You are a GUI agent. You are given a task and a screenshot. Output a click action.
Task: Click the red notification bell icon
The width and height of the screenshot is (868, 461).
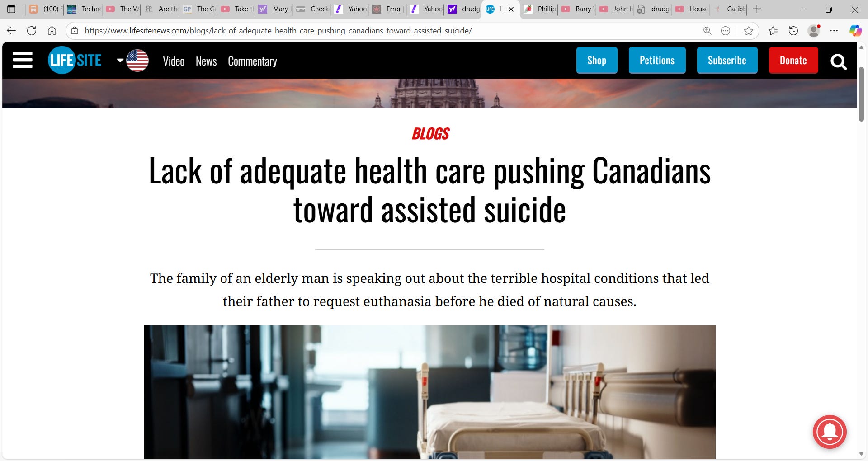[x=830, y=432]
